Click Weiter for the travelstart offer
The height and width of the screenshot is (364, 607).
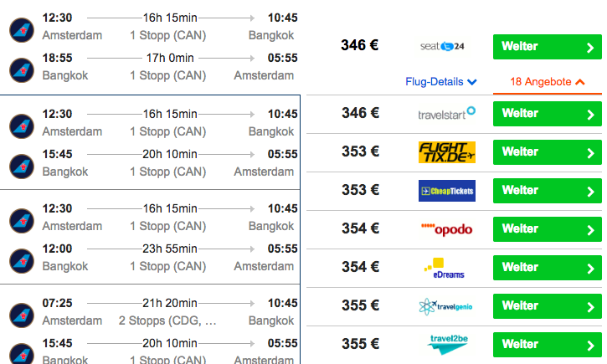pyautogui.click(x=548, y=114)
